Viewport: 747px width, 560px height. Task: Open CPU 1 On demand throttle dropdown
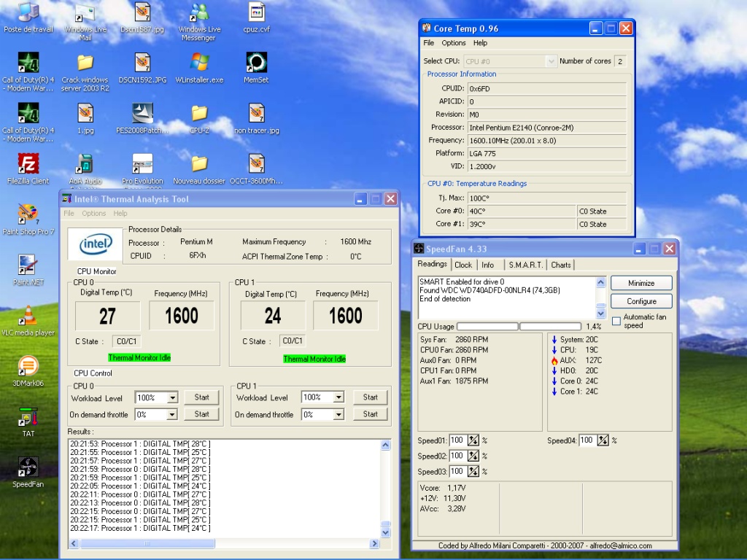tap(338, 415)
